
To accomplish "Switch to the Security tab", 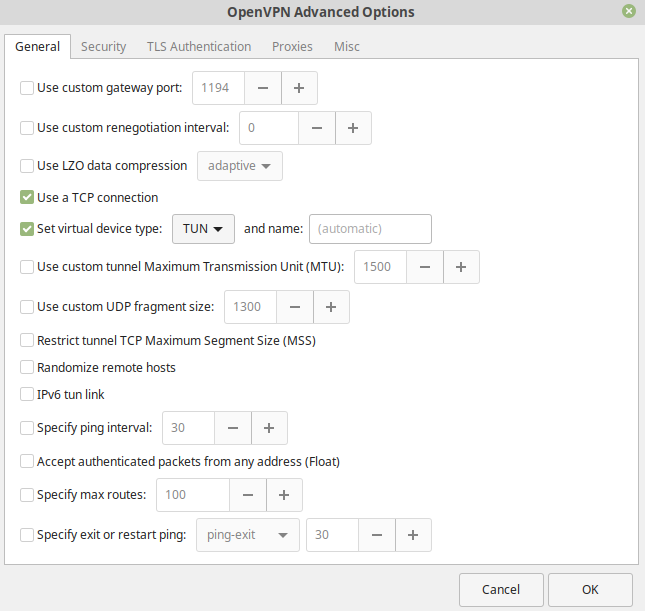I will click(x=103, y=47).
